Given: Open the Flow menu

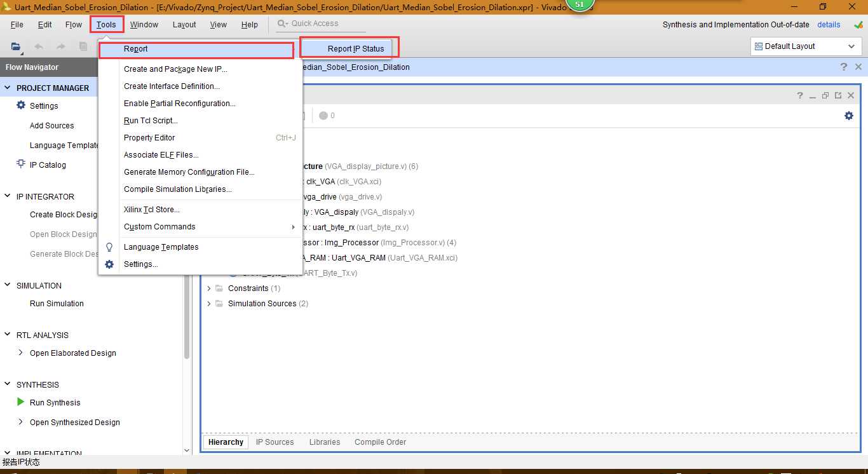Looking at the screenshot, I should coord(74,25).
